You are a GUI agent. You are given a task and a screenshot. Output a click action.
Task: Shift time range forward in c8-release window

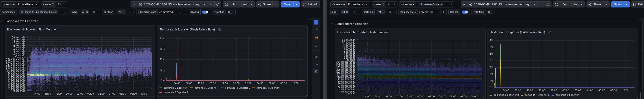coord(541,4)
